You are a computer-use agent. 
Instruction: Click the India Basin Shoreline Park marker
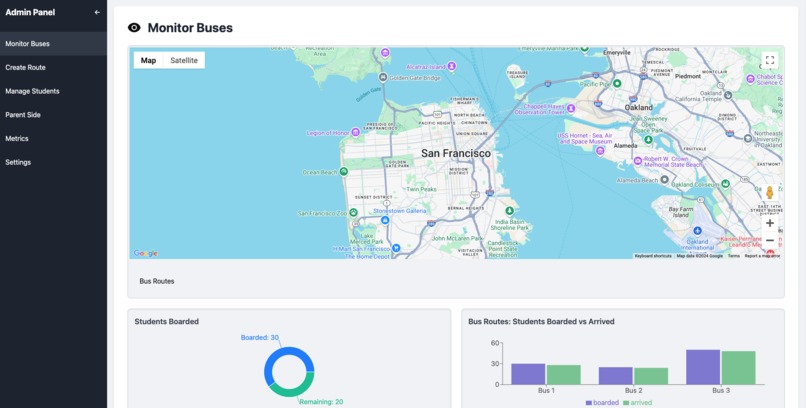pos(509,211)
